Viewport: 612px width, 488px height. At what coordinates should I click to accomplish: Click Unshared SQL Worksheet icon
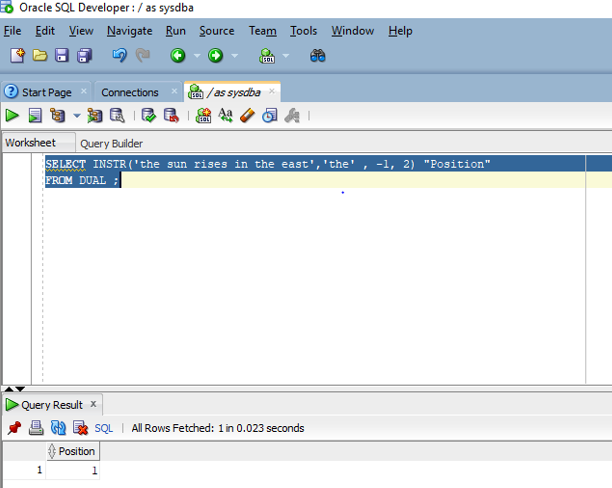(x=203, y=116)
